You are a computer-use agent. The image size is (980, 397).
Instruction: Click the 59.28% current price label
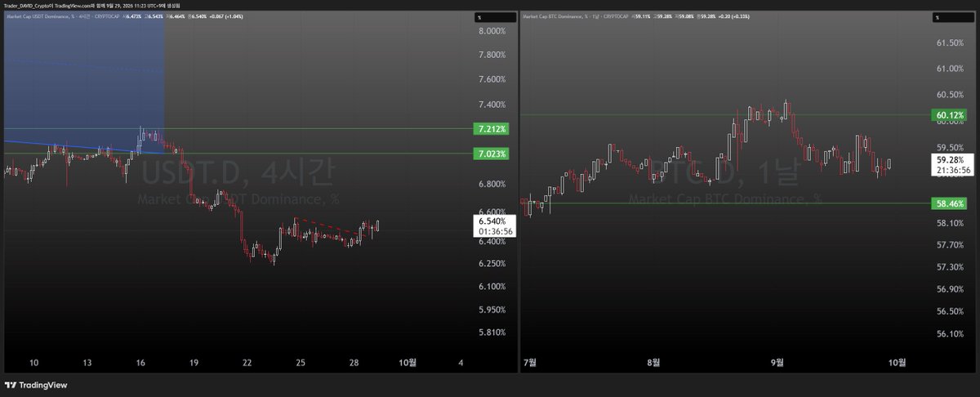coord(953,165)
